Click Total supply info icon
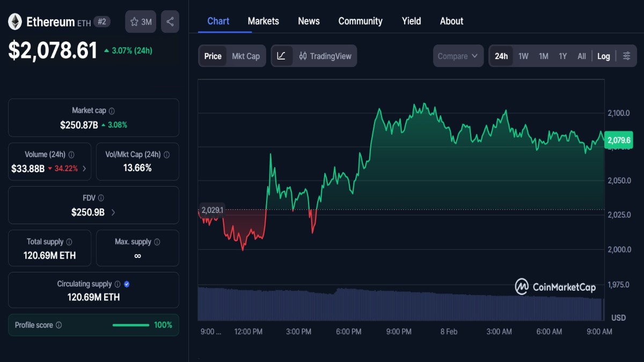 coord(69,242)
